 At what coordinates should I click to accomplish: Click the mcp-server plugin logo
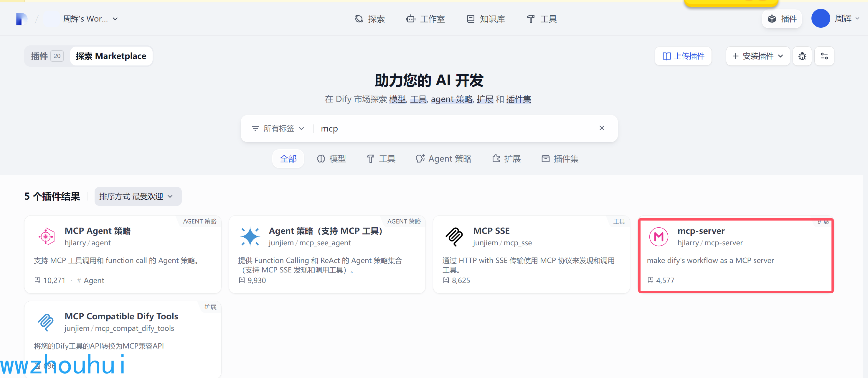659,236
